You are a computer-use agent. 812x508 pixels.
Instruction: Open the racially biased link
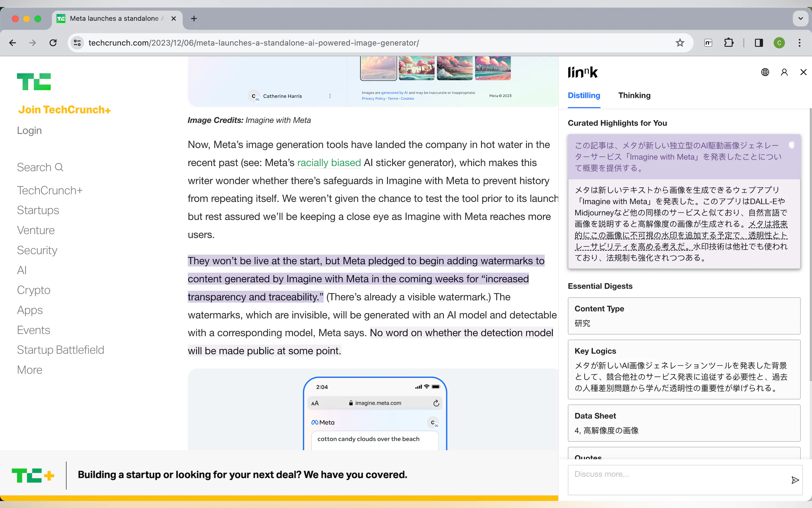coord(329,163)
